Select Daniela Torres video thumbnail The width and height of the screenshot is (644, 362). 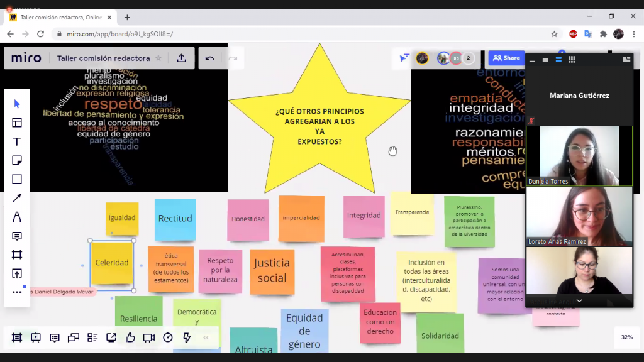[579, 156]
